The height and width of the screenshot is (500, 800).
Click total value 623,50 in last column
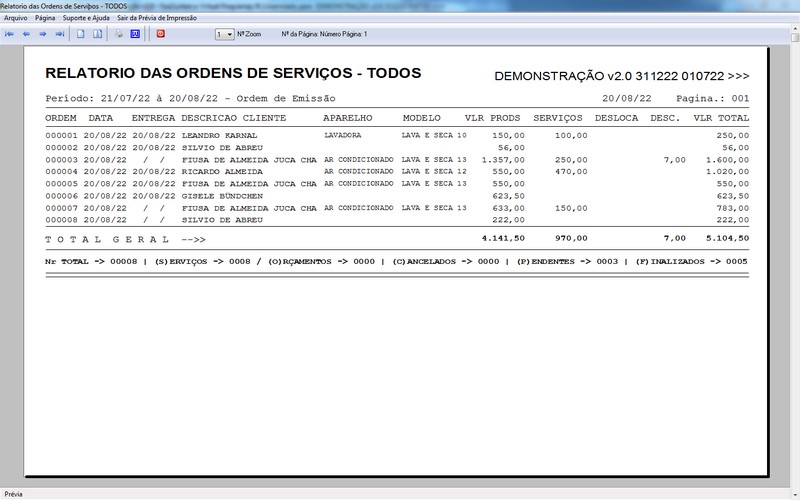pos(733,196)
